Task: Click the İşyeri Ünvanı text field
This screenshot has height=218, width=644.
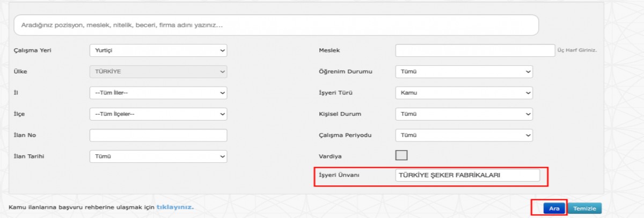Action: coord(467,175)
